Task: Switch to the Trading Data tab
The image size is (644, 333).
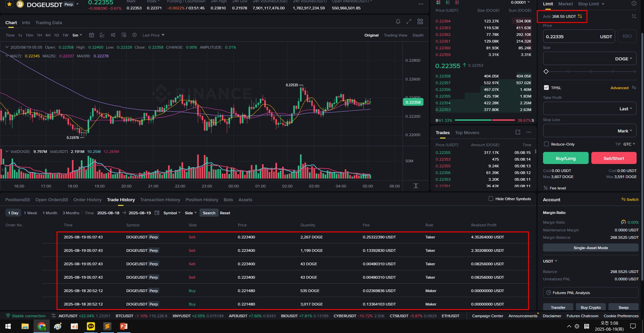Action: (49, 23)
